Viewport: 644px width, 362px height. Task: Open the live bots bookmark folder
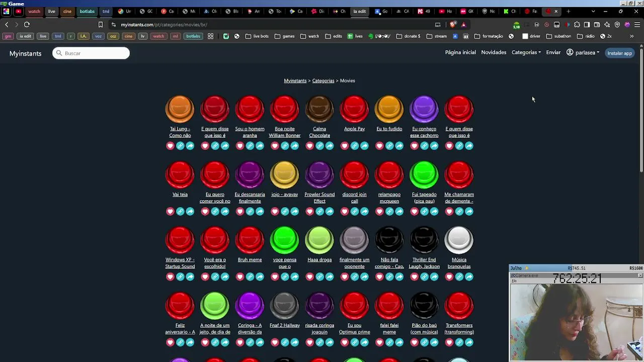click(257, 36)
